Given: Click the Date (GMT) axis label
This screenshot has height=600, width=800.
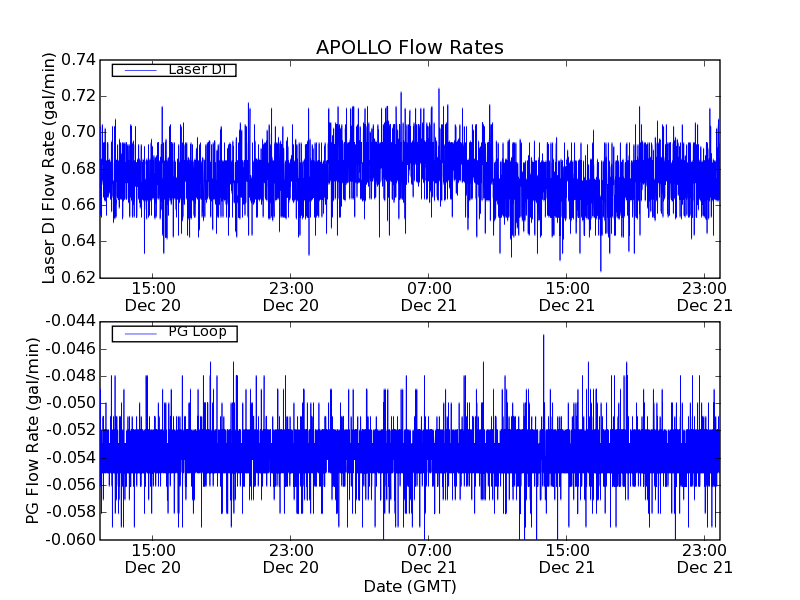Looking at the screenshot, I should pos(409,586).
